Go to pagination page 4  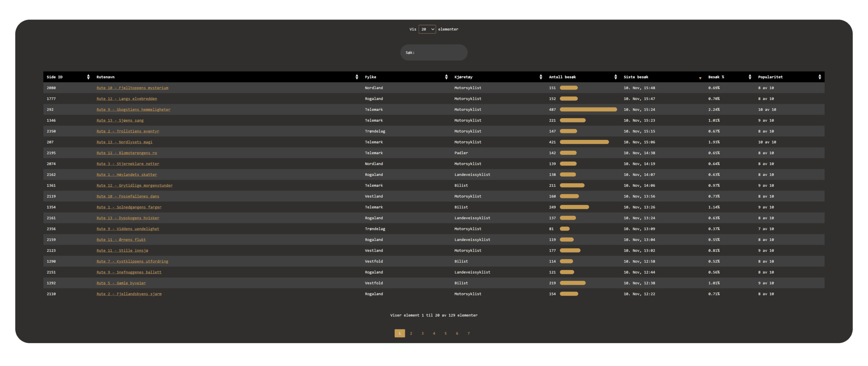[434, 333]
